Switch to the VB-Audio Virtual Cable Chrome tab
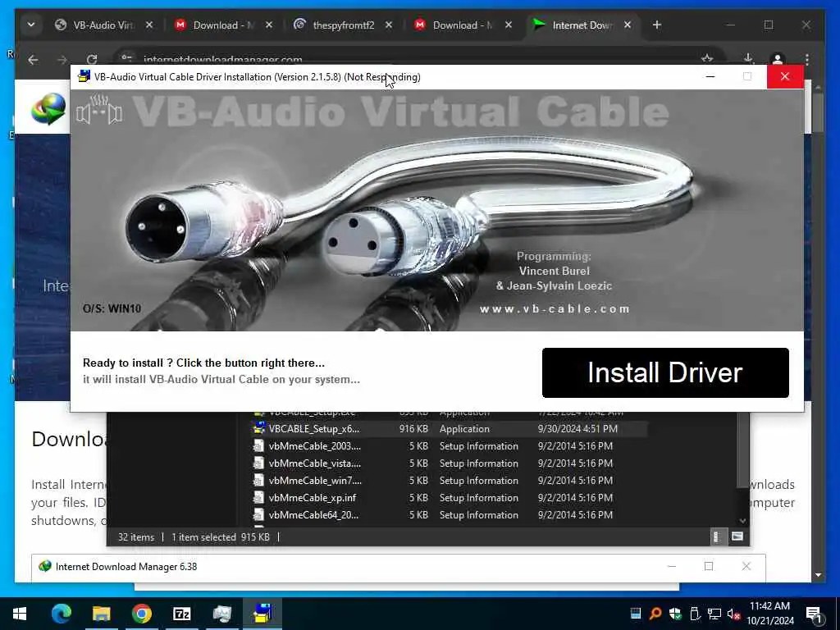The height and width of the screenshot is (630, 840). [103, 25]
